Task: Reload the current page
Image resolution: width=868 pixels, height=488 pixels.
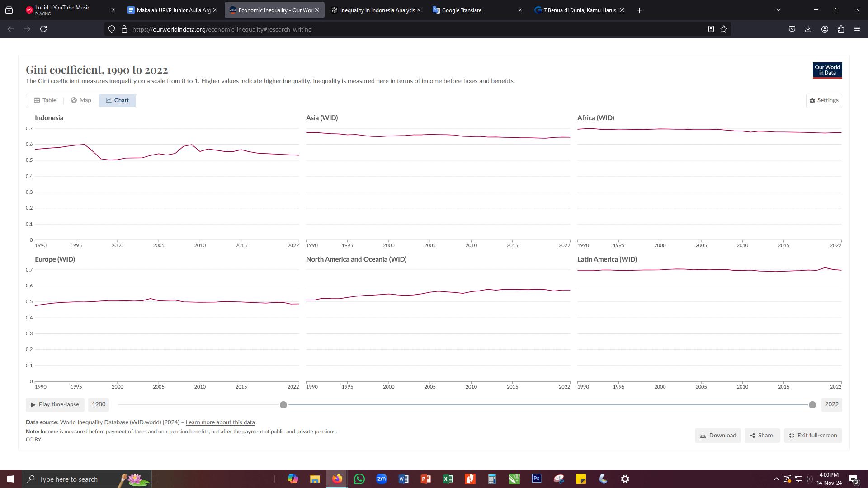Action: (x=43, y=29)
